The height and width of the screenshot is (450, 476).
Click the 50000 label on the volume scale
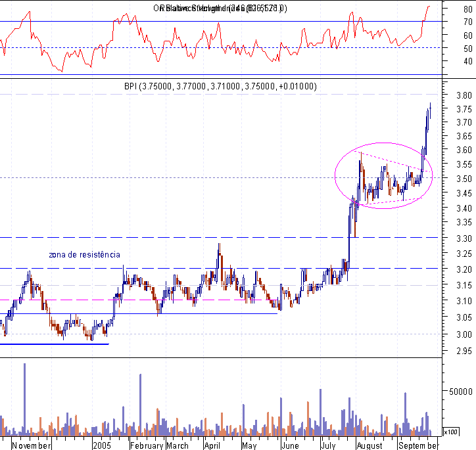point(461,392)
